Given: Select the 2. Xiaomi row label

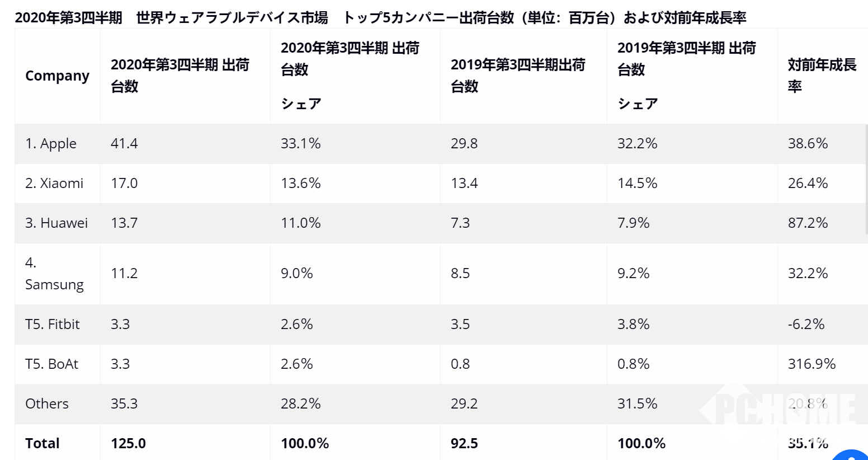Looking at the screenshot, I should (54, 184).
